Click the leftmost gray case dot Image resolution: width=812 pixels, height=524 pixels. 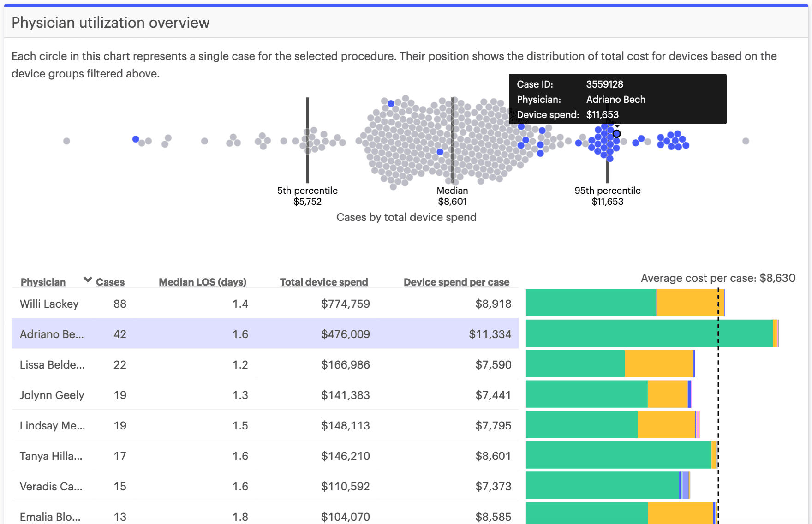click(x=66, y=141)
